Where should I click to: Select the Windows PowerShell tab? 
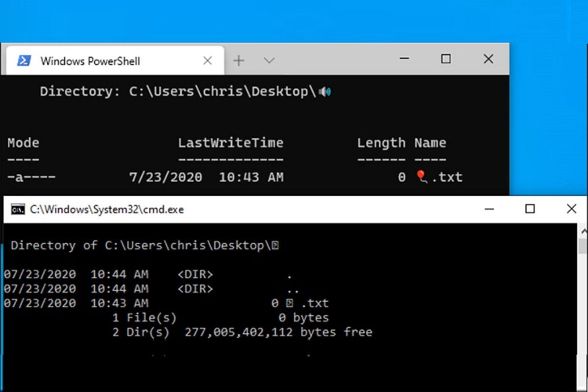(x=115, y=61)
